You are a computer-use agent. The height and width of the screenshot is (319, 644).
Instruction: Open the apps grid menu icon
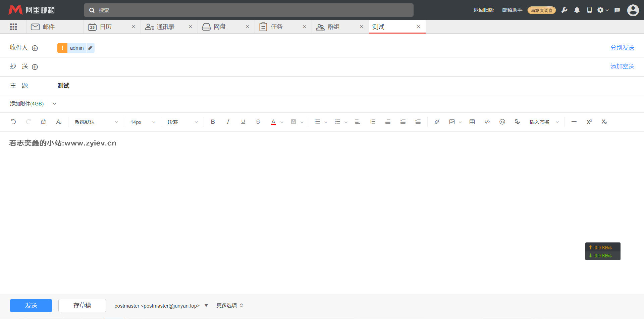(x=13, y=27)
